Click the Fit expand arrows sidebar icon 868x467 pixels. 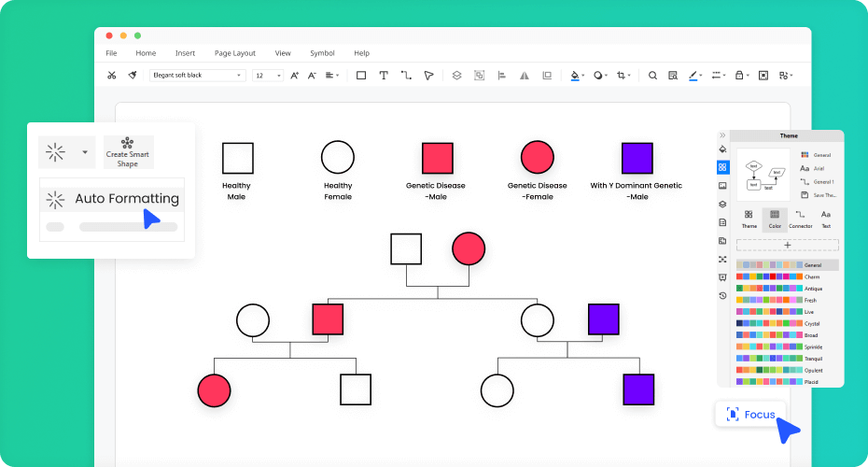722,260
